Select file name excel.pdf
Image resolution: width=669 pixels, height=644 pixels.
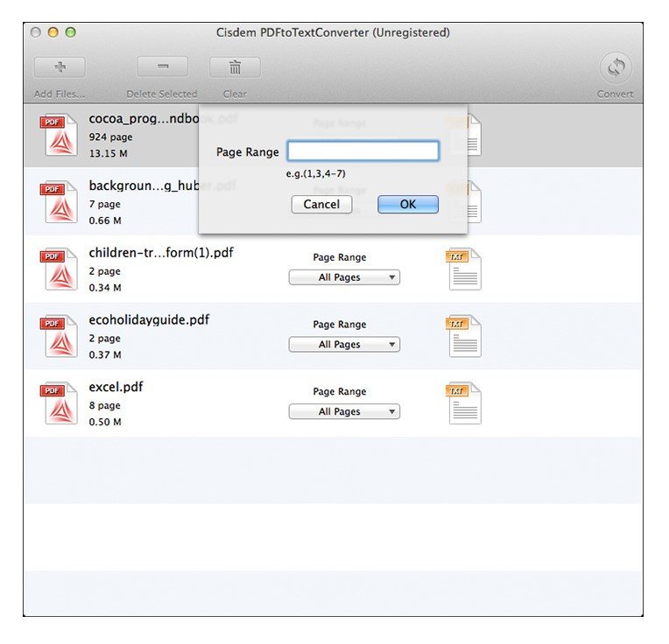(x=116, y=387)
